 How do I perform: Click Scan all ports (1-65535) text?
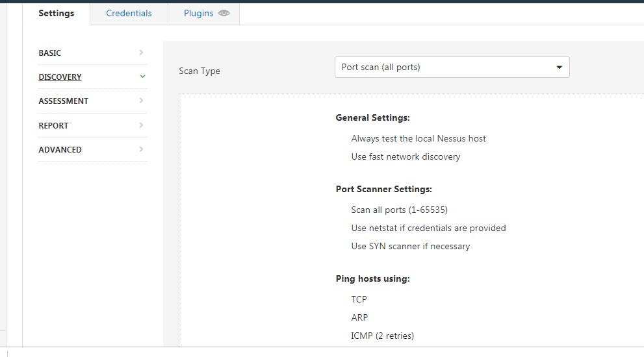click(x=399, y=210)
